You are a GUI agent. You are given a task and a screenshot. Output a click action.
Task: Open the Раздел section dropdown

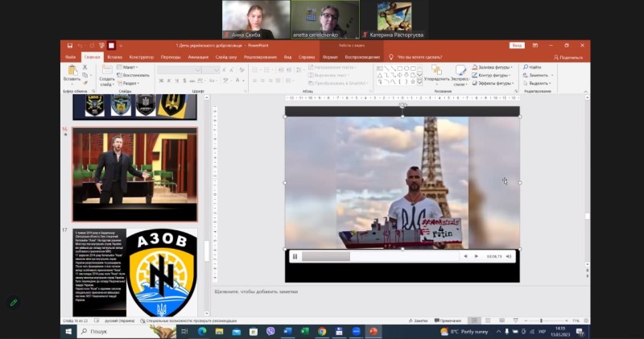pyautogui.click(x=128, y=83)
